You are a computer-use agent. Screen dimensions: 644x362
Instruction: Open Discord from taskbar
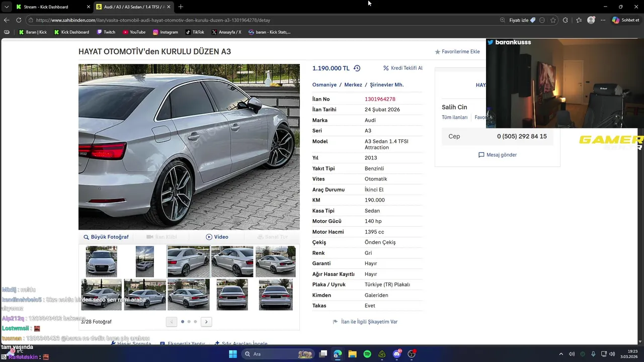click(397, 354)
